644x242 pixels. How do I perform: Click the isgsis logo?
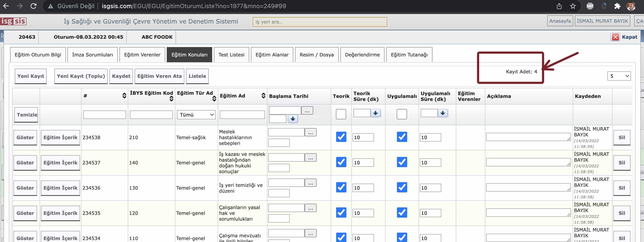tap(13, 21)
